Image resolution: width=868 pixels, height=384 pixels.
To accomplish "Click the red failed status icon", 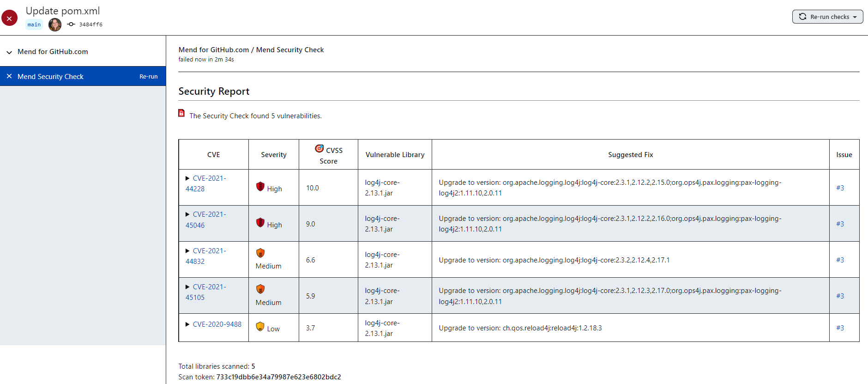I will [9, 18].
